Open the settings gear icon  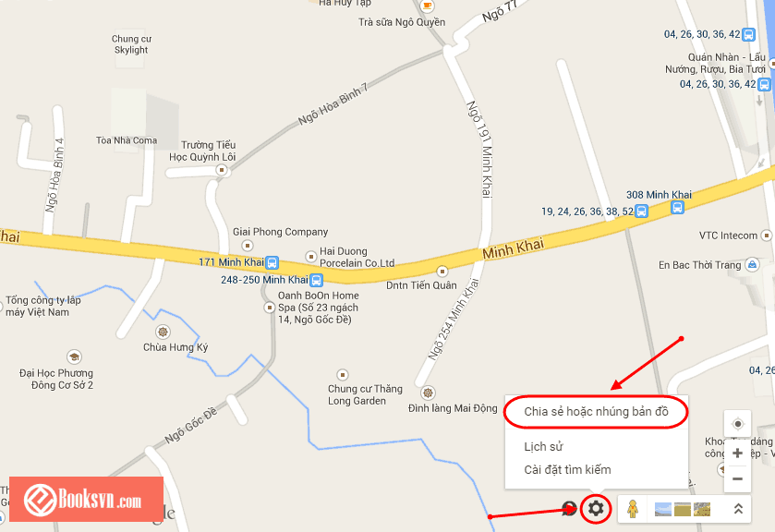point(596,508)
